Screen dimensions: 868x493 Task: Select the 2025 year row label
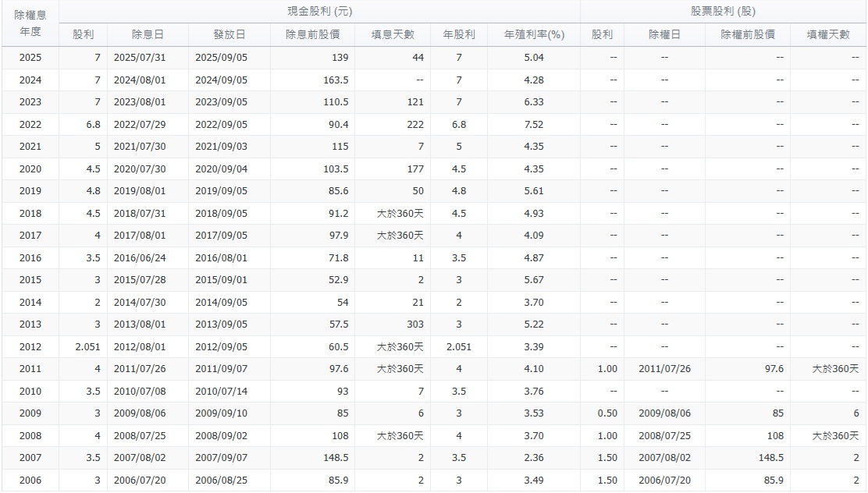pos(30,57)
